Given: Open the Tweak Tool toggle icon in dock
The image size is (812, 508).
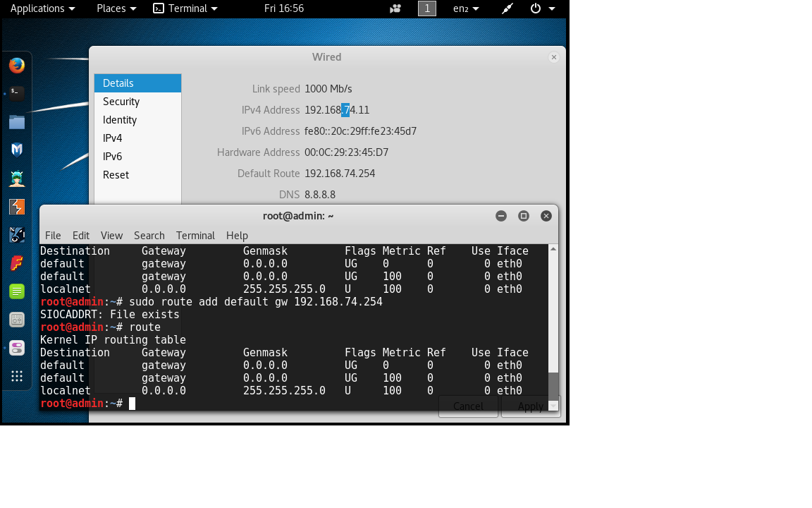Looking at the screenshot, I should point(17,348).
